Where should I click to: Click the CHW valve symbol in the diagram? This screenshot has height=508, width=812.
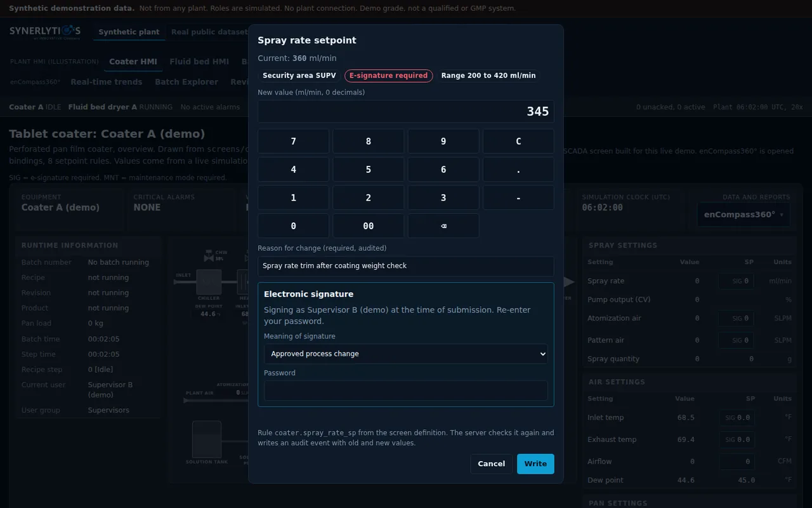coord(208,257)
